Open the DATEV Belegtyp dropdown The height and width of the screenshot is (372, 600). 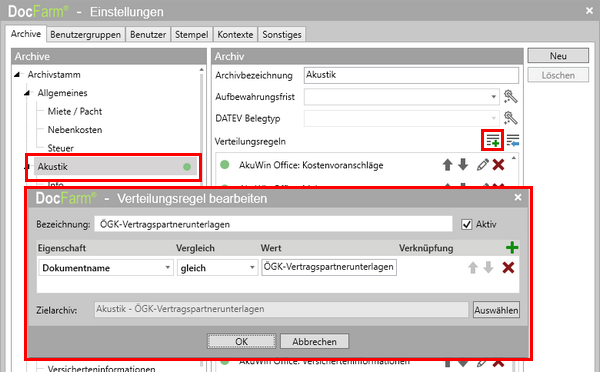pyautogui.click(x=401, y=118)
